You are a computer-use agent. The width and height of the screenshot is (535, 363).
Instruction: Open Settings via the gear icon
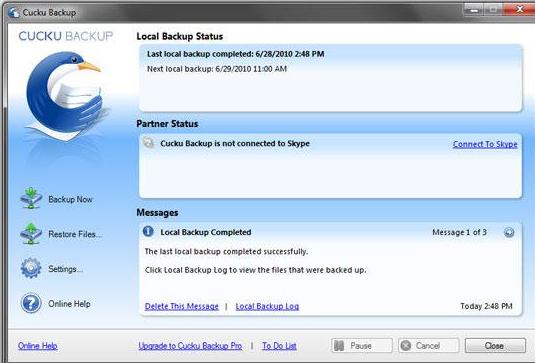[31, 268]
